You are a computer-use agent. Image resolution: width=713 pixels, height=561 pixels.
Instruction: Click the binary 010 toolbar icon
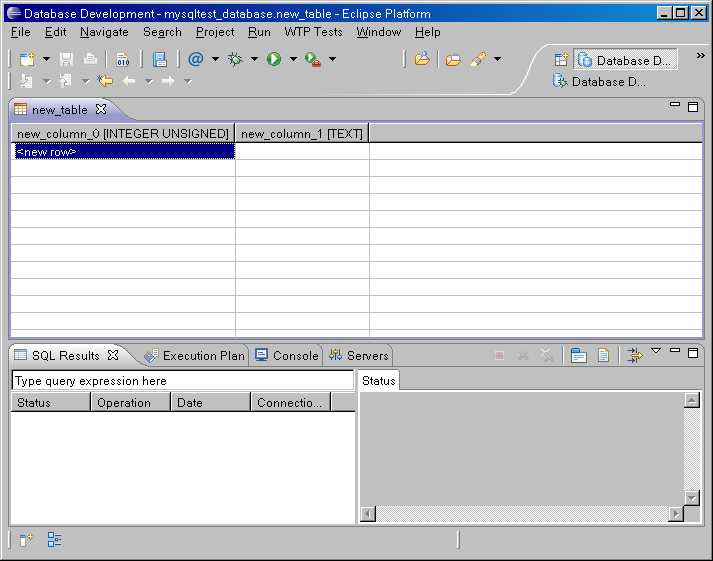click(x=122, y=60)
